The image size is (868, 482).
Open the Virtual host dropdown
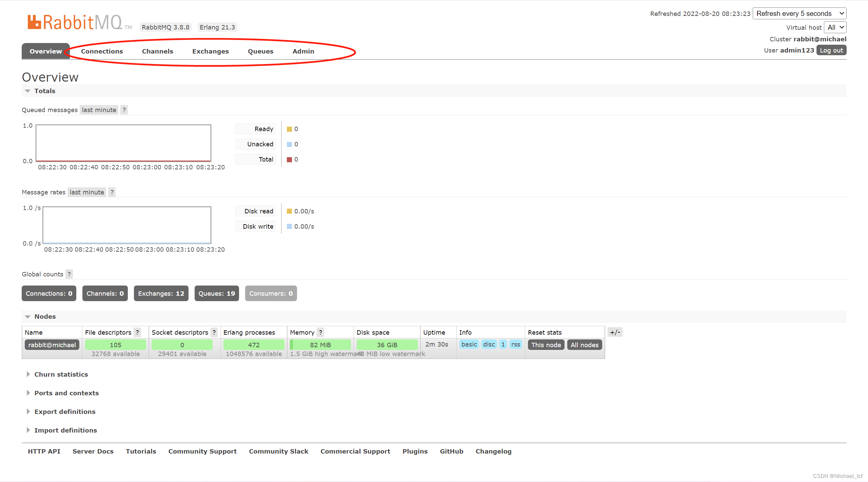click(x=835, y=27)
